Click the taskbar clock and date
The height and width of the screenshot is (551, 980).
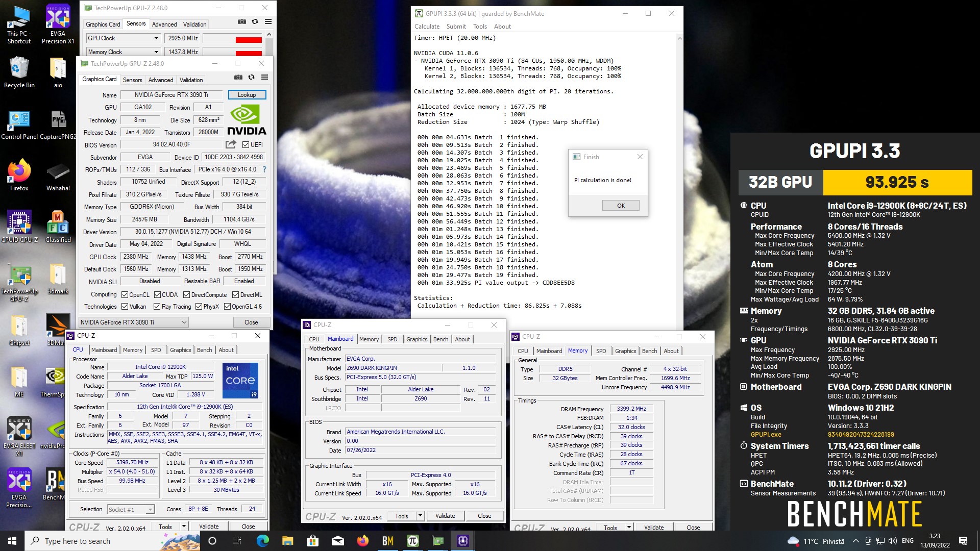(x=935, y=541)
